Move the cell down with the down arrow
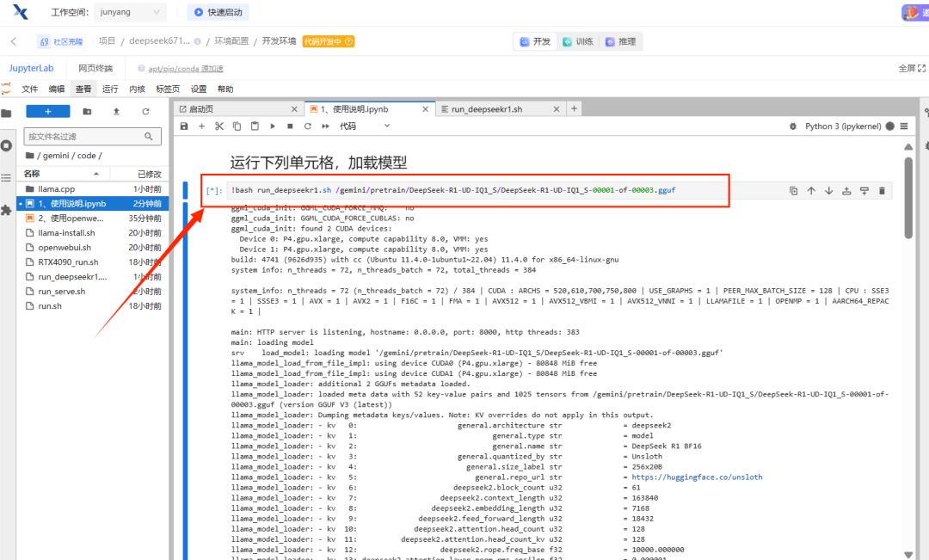Viewport: 929px width, 560px height. point(829,191)
